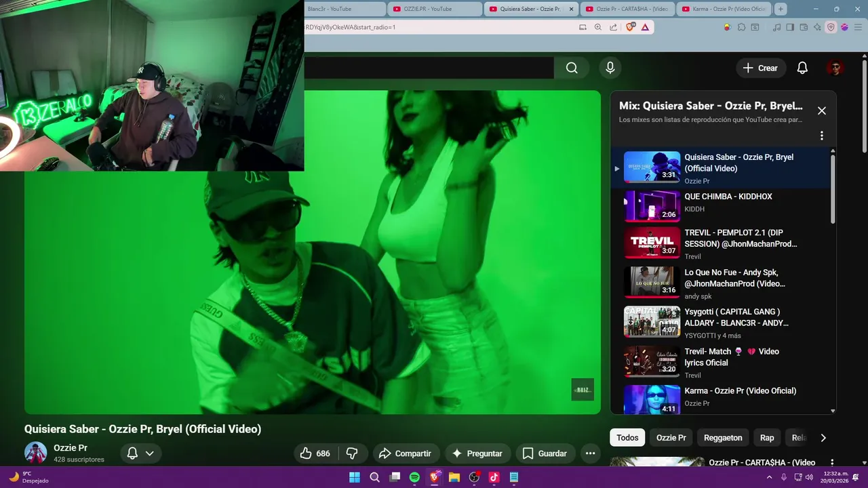The height and width of the screenshot is (488, 868).
Task: Open a new browser tab
Action: pyautogui.click(x=781, y=9)
